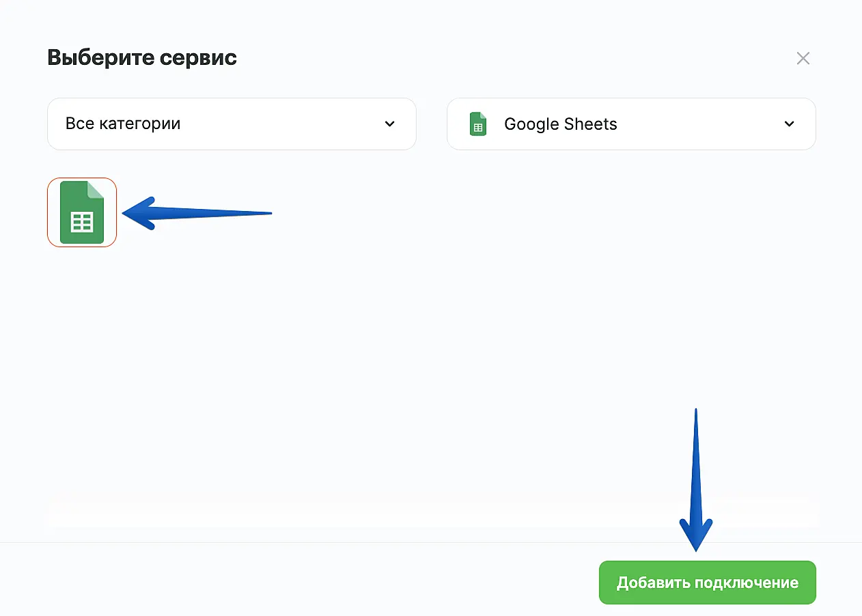
Task: Click the word "категории" in the left dropdown
Action: tap(146, 124)
